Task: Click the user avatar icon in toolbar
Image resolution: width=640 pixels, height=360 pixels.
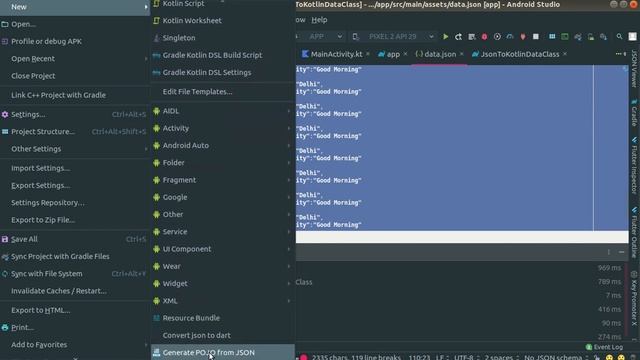Action: click(632, 37)
